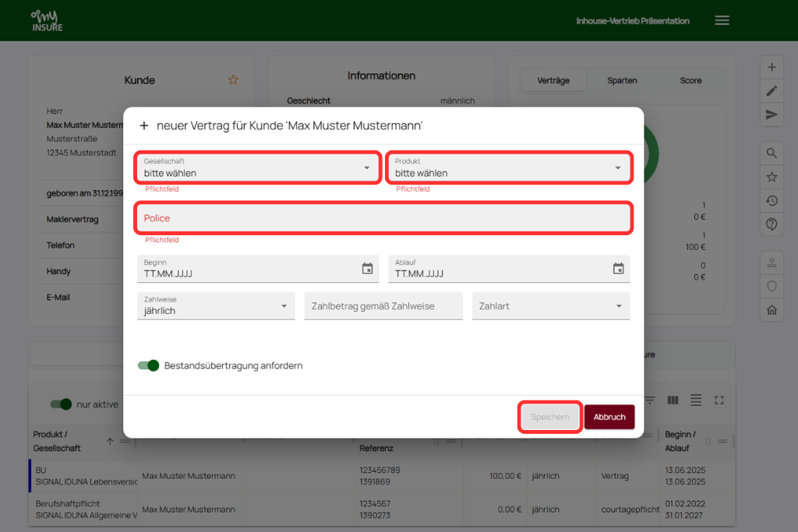Open the Zahlweise dropdown set to jährlich
Screen dimensions: 798x532
[216, 306]
